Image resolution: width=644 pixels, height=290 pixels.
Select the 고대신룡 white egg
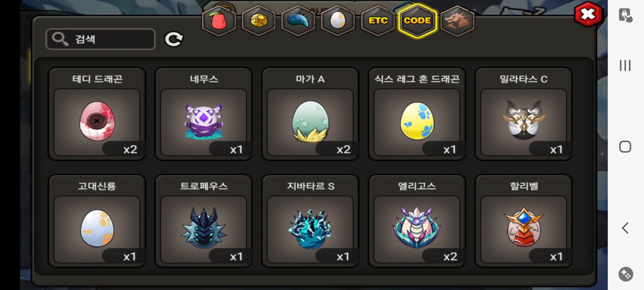pos(97,221)
